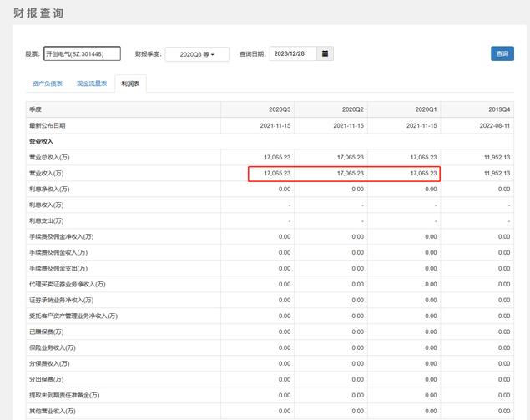The image size is (530, 420).
Task: Click the 财报查询 page title
Action: pos(38,13)
